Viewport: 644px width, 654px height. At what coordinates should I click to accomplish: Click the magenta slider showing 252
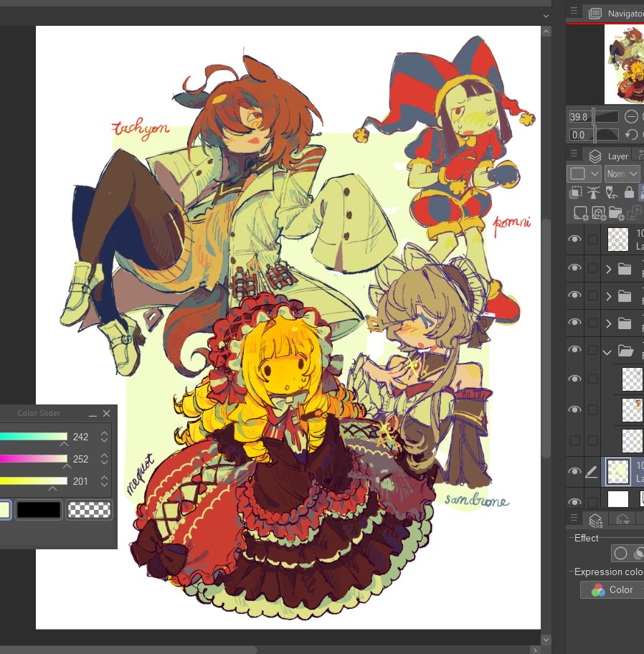point(34,458)
